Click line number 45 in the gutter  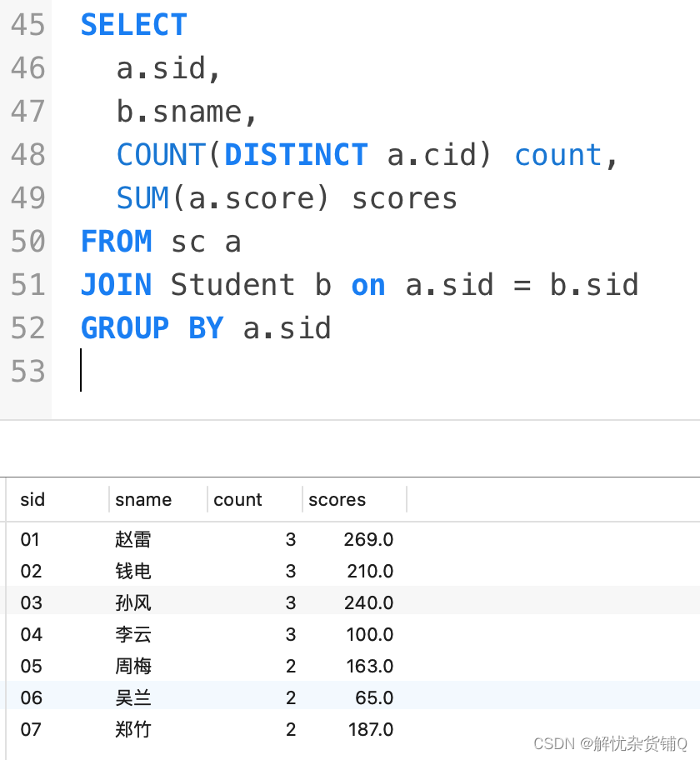click(x=27, y=25)
